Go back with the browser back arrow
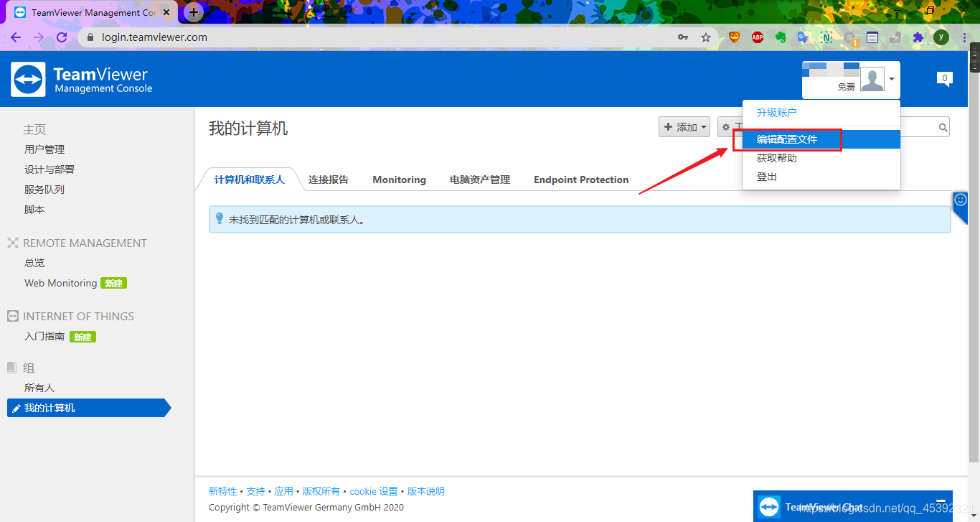 pos(16,37)
